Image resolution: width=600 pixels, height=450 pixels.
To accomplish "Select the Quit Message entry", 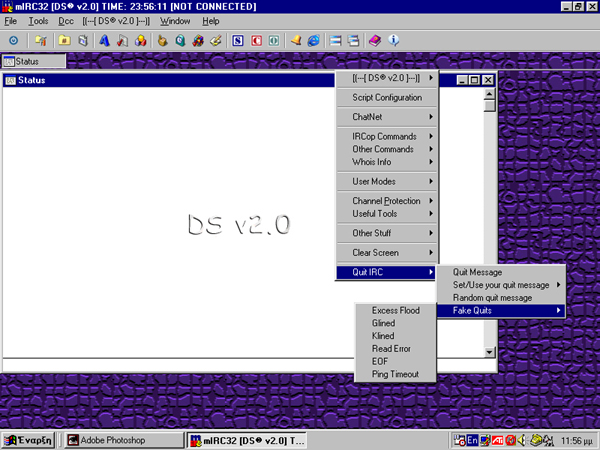I will click(501, 272).
